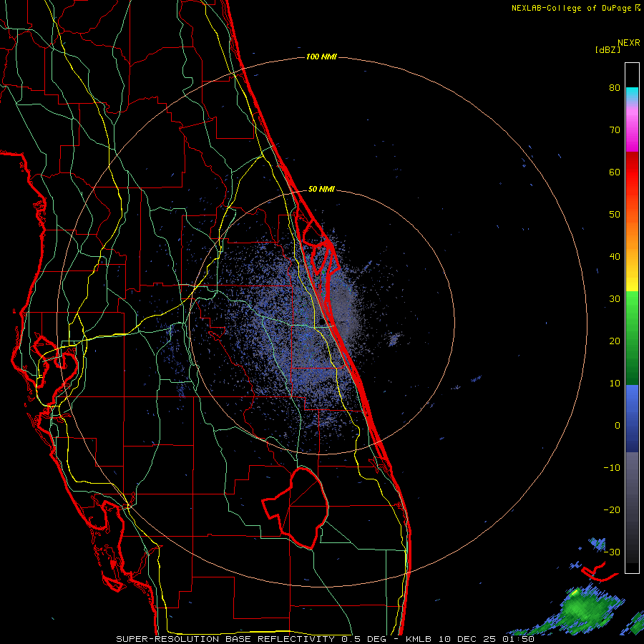The width and height of the screenshot is (644, 644).
Task: Click the 100 NMI range ring label
Action: (321, 57)
